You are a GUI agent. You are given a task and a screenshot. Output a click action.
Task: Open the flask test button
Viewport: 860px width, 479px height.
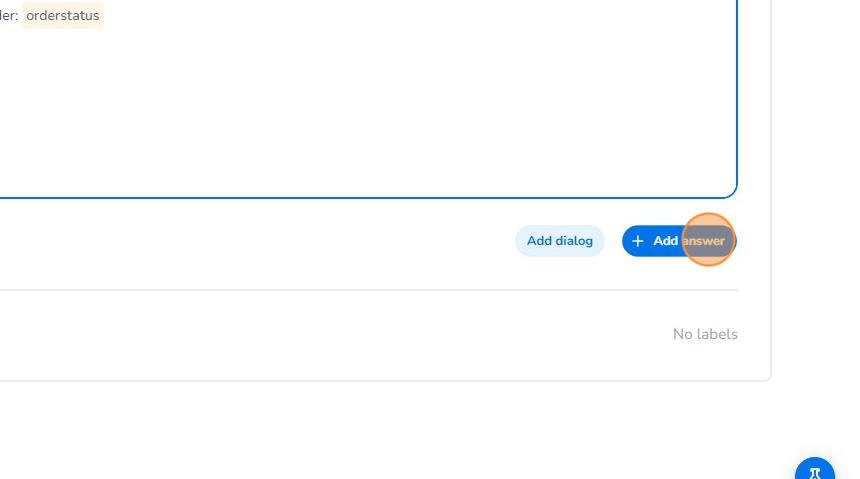point(815,472)
